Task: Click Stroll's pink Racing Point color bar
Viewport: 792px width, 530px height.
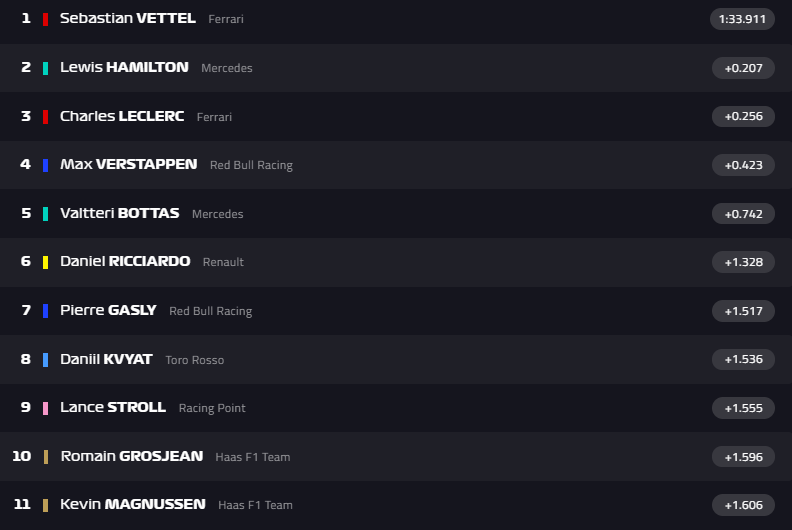Action: click(x=46, y=408)
